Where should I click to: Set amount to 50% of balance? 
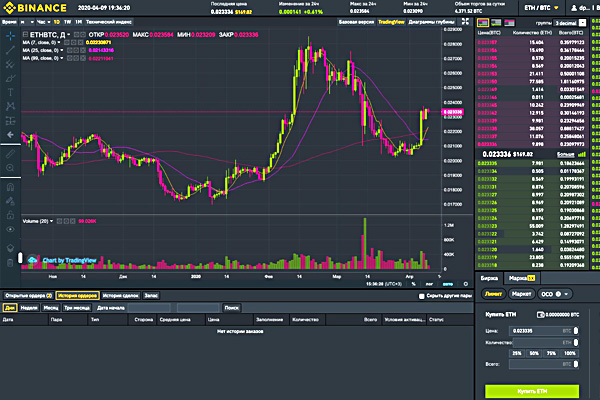click(534, 353)
